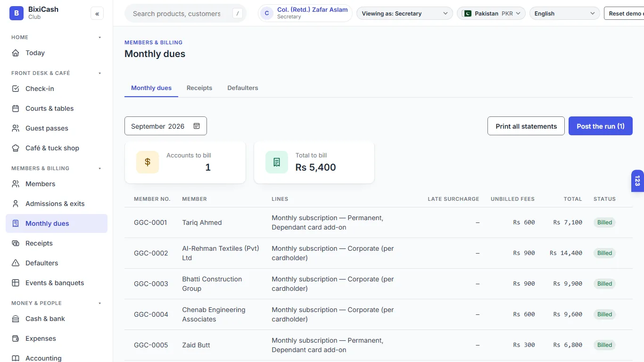Click the Events & banquets grid icon

point(16,283)
